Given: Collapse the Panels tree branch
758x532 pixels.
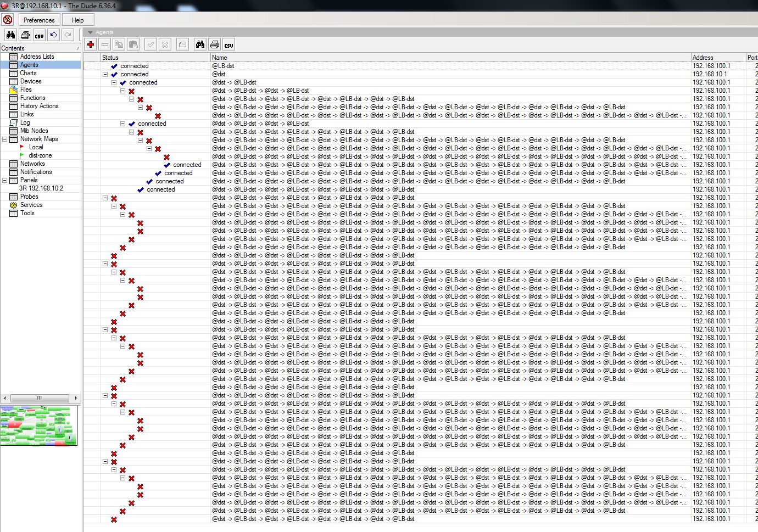Looking at the screenshot, I should pos(4,180).
